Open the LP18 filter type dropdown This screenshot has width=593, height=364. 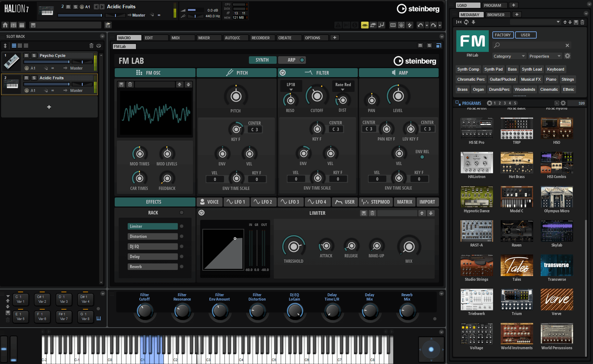pyautogui.click(x=291, y=86)
